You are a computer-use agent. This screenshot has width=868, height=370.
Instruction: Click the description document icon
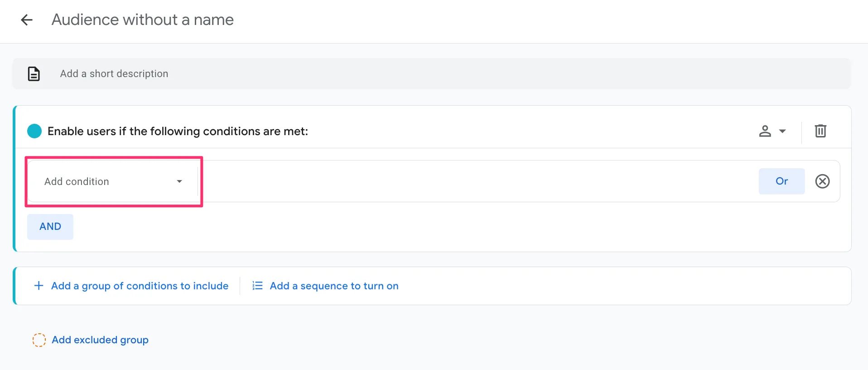34,73
